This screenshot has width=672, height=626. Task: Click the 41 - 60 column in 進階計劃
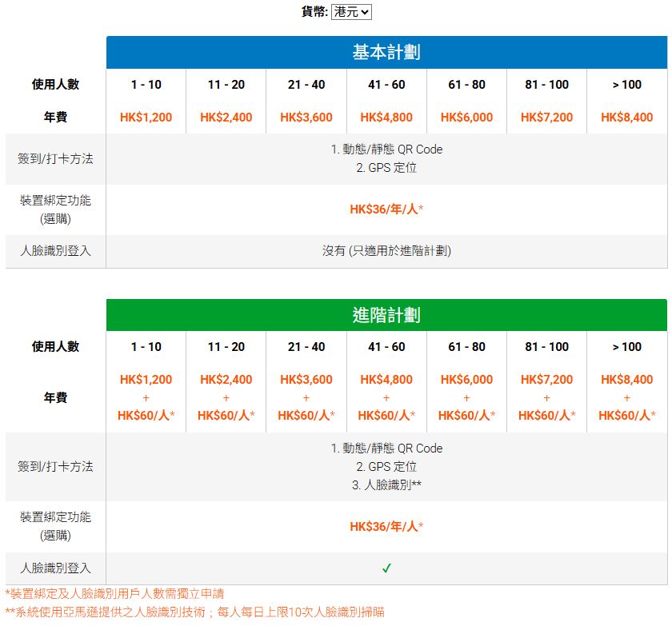386,347
